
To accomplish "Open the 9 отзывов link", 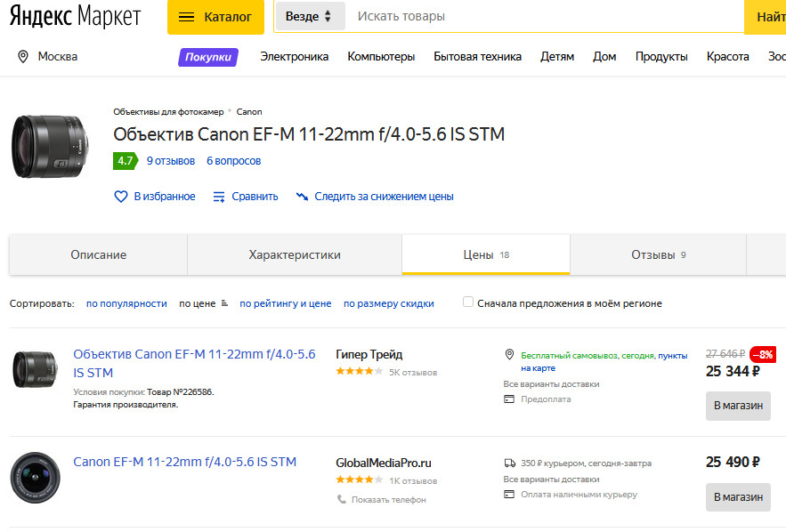I will click(171, 161).
